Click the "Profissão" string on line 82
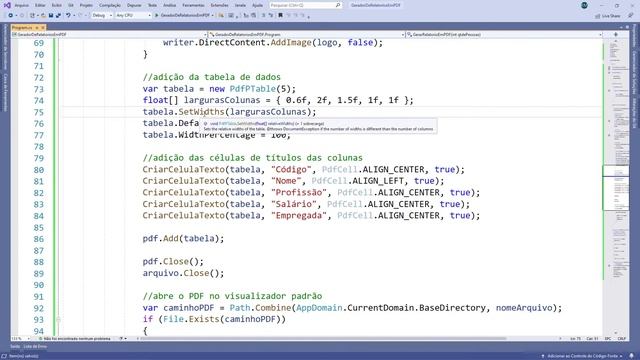 [x=299, y=192]
